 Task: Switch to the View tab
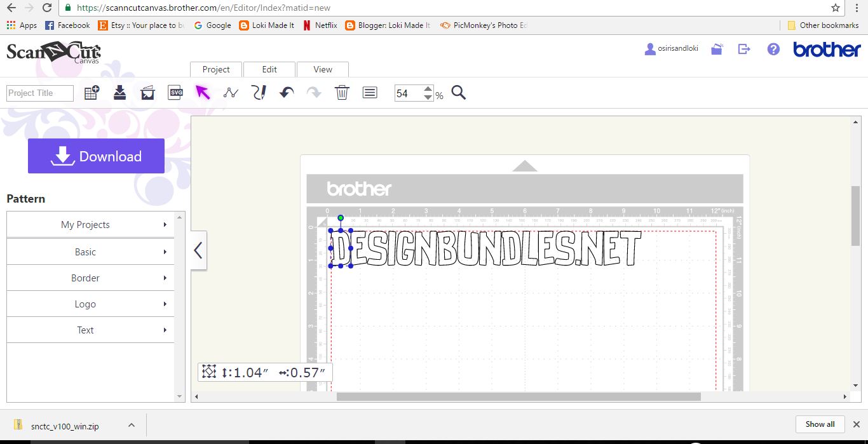(x=323, y=69)
